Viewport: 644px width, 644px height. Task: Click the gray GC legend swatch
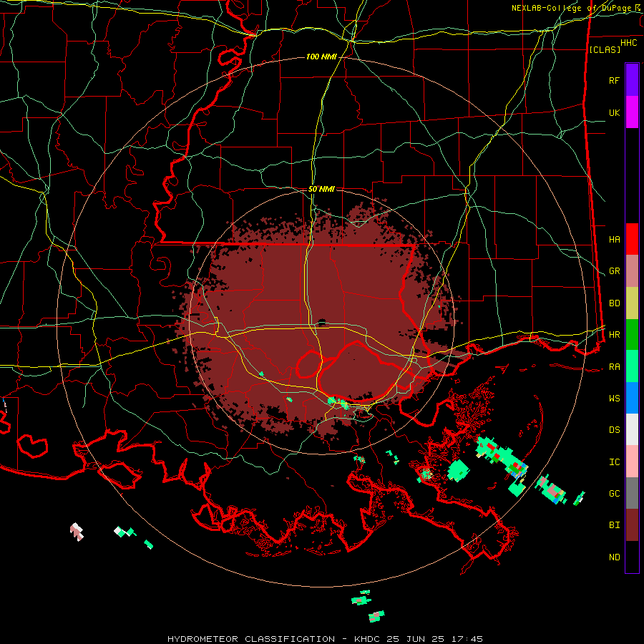click(632, 493)
